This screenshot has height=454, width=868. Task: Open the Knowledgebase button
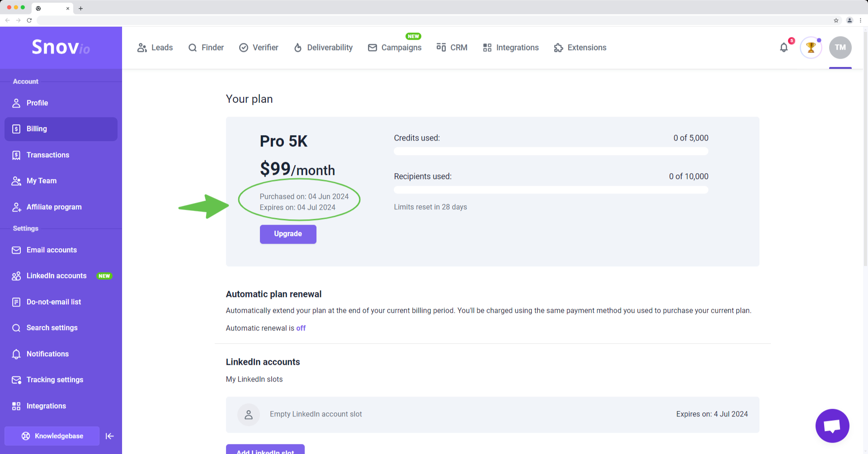pos(52,436)
